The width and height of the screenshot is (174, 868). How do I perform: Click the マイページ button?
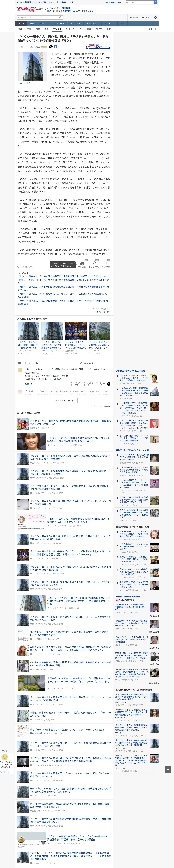point(133,18)
